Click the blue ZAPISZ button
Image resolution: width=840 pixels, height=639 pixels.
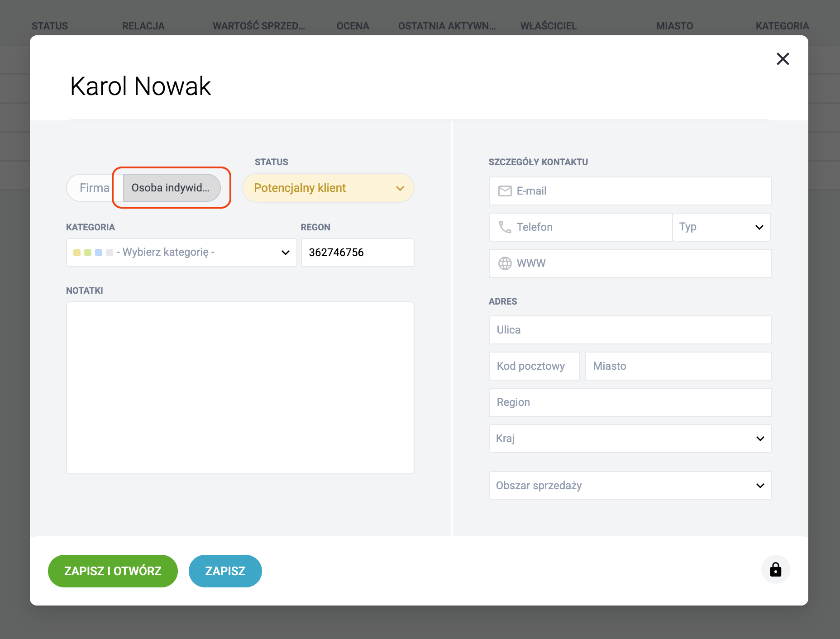pos(225,571)
